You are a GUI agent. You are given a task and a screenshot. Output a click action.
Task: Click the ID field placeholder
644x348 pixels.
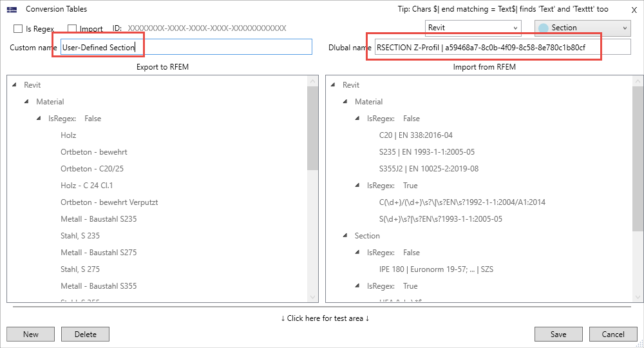(x=207, y=28)
